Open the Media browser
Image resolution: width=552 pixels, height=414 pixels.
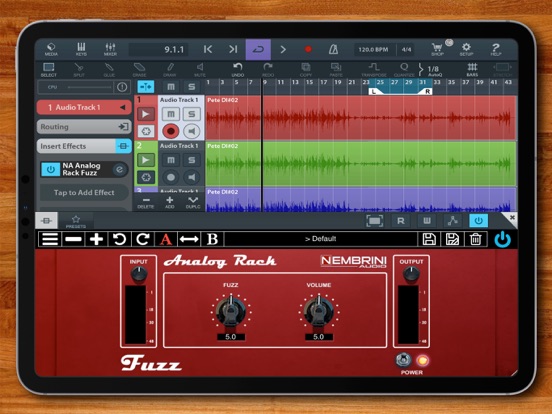tap(51, 49)
